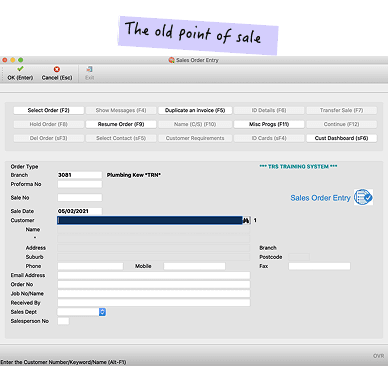Viewport: 388px width, 366px height.
Task: Click the yellow minimize window button
Action: (13, 60)
